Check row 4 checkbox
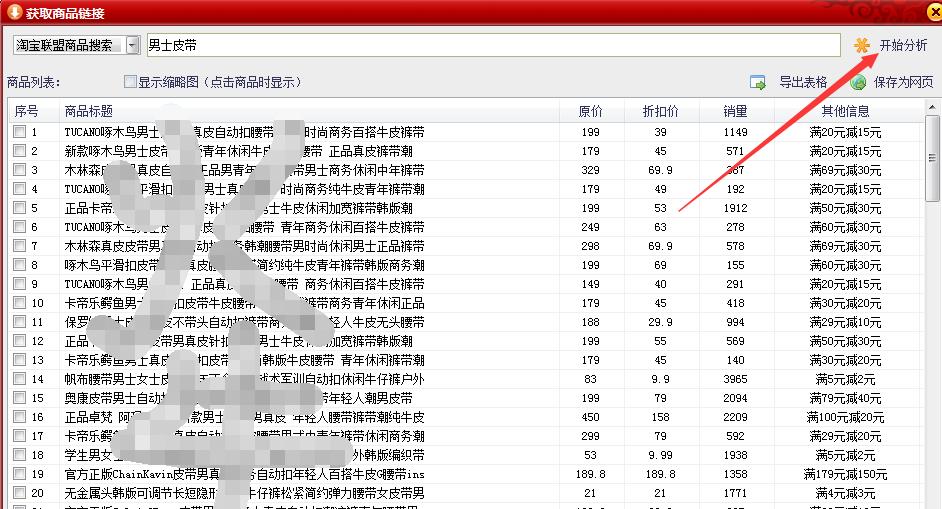Screen dimensions: 942x509 (x=20, y=189)
